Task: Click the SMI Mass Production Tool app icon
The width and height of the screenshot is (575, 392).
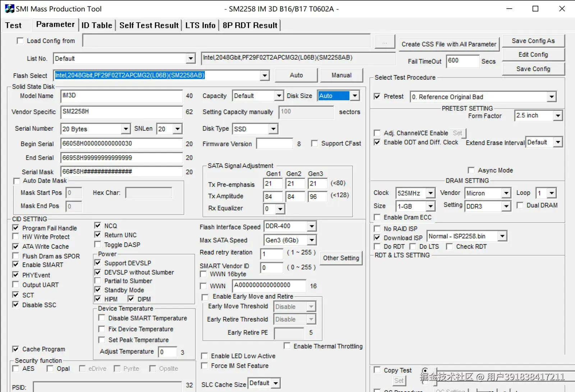Action: (9, 9)
